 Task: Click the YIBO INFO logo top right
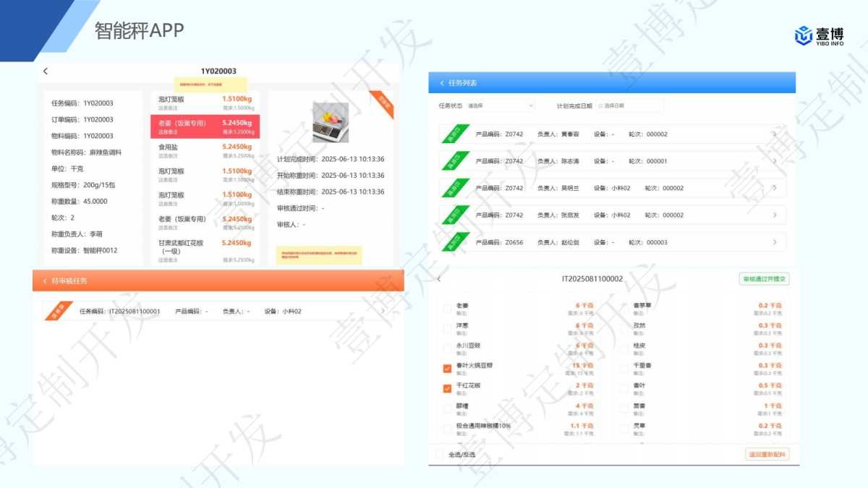[x=820, y=33]
